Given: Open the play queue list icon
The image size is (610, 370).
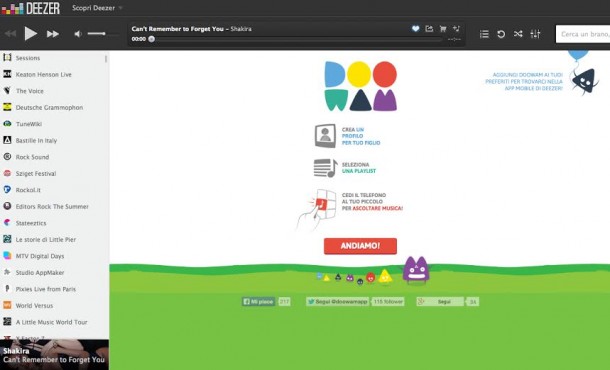Looking at the screenshot, I should click(x=484, y=34).
